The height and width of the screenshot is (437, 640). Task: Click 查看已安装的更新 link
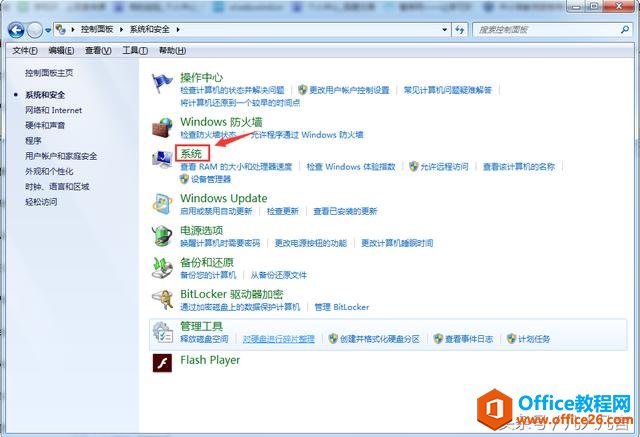pyautogui.click(x=345, y=211)
